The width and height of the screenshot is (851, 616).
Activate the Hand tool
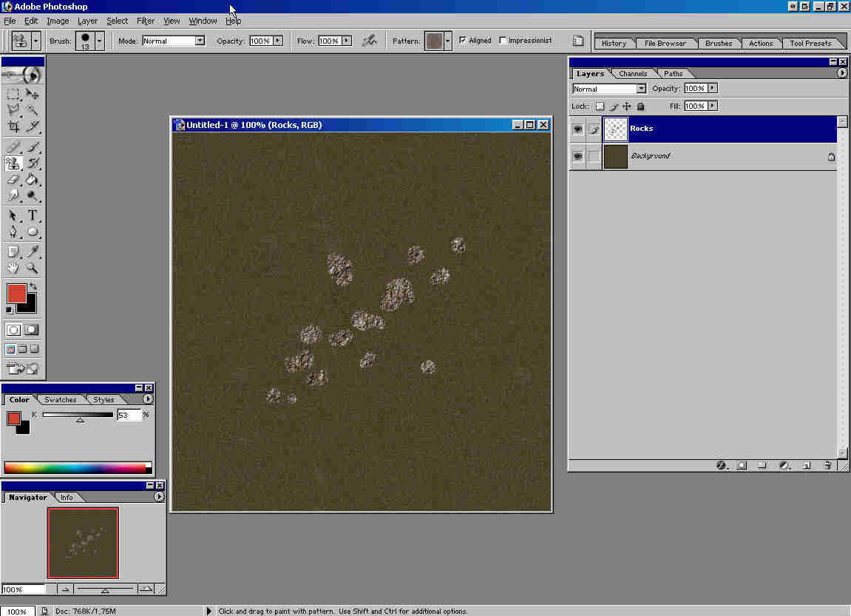pyautogui.click(x=13, y=268)
